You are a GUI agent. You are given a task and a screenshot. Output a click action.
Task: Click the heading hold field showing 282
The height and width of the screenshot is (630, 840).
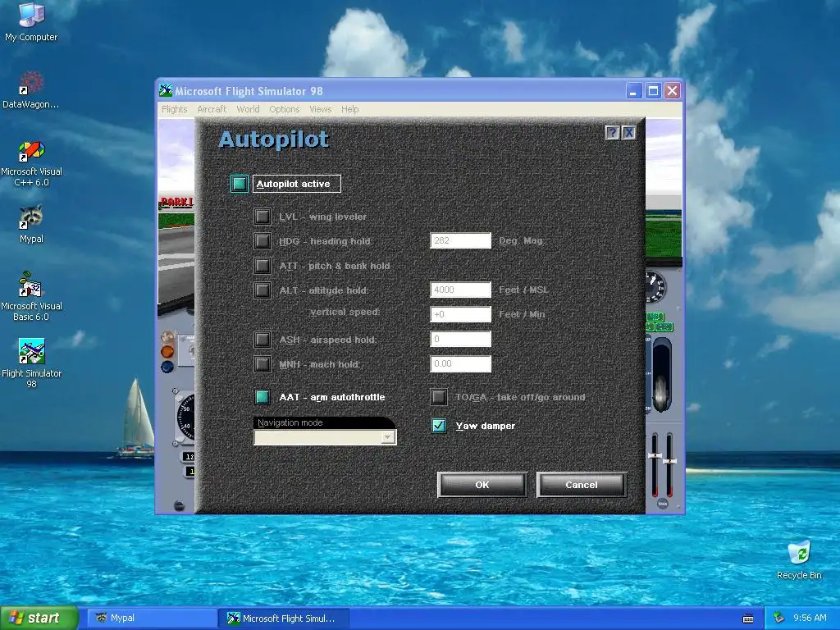(461, 240)
